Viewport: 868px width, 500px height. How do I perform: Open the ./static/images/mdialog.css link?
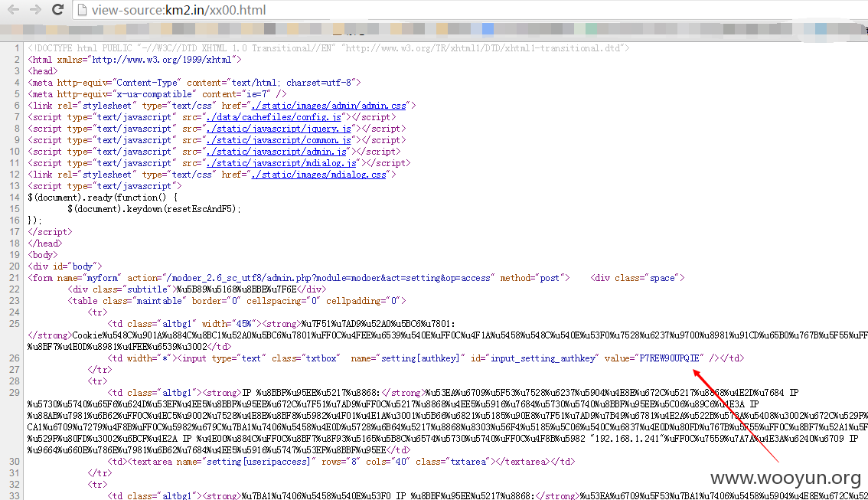321,175
